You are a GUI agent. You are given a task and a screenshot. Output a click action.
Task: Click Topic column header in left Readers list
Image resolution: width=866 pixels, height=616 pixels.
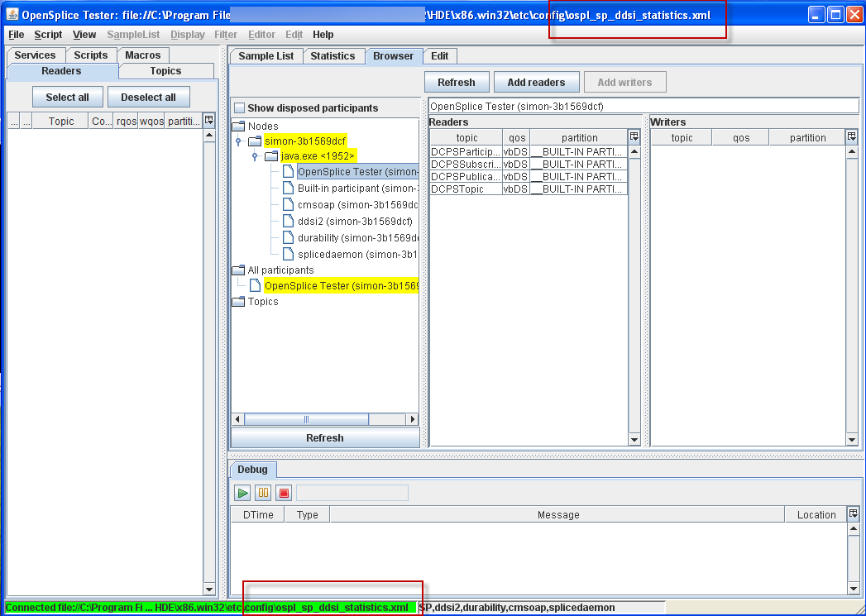(60, 121)
